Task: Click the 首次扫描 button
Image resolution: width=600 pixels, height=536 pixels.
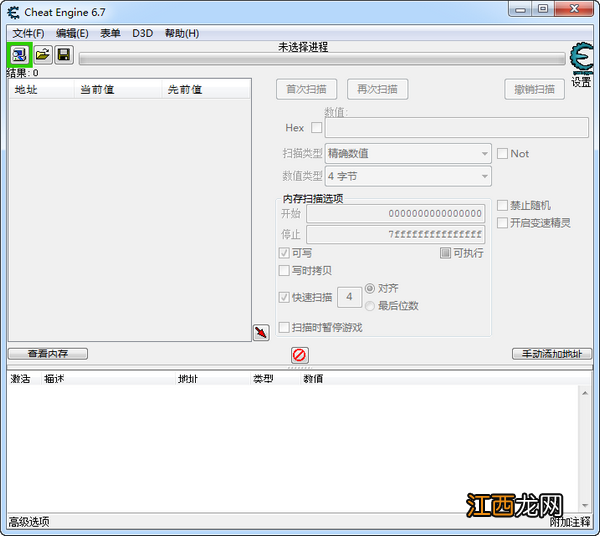Action: 307,90
